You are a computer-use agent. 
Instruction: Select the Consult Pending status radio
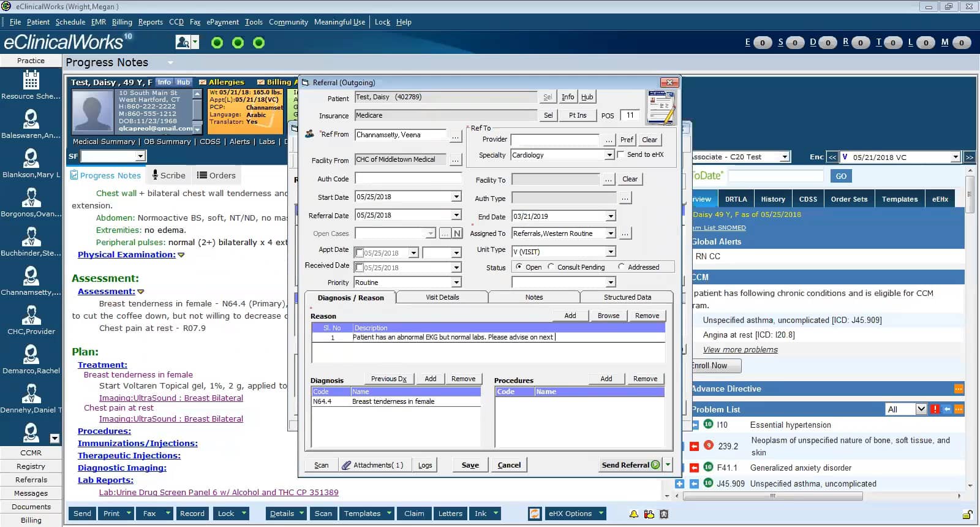tap(551, 267)
